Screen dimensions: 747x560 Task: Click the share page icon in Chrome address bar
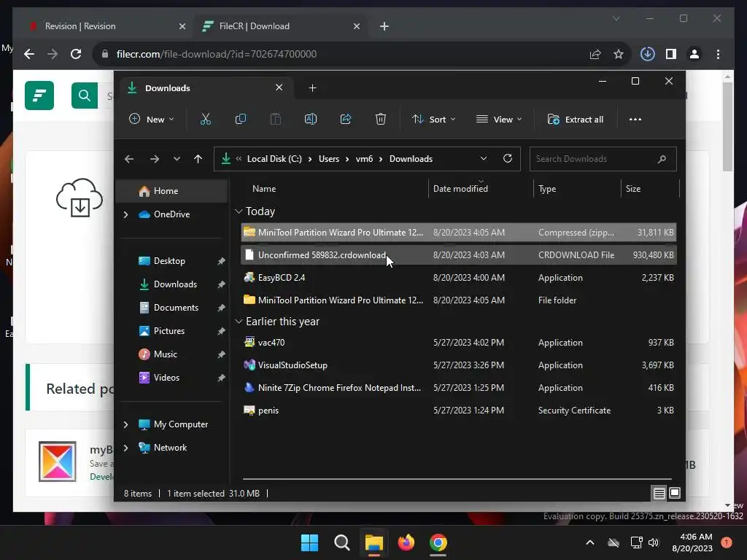click(595, 54)
